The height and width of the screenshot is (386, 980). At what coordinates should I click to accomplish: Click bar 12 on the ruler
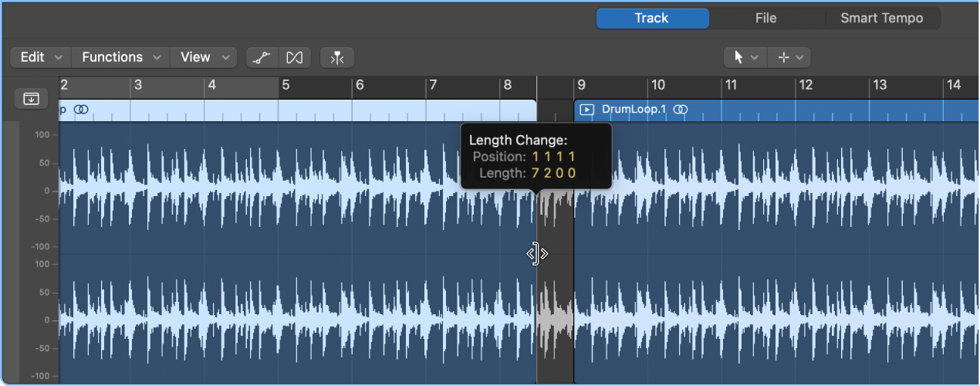[x=806, y=85]
